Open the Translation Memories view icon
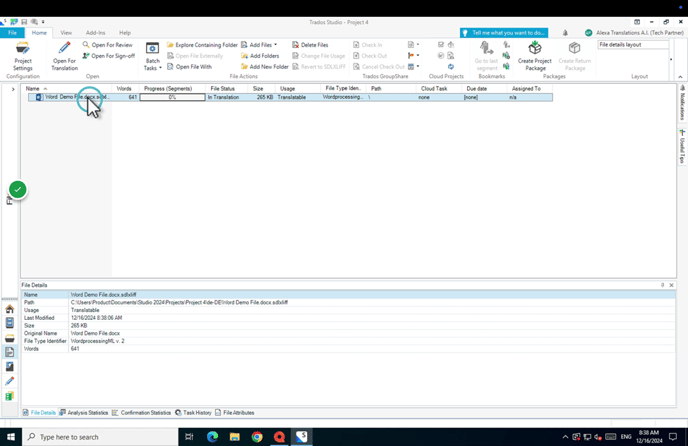The image size is (688, 446). pyautogui.click(x=10, y=396)
